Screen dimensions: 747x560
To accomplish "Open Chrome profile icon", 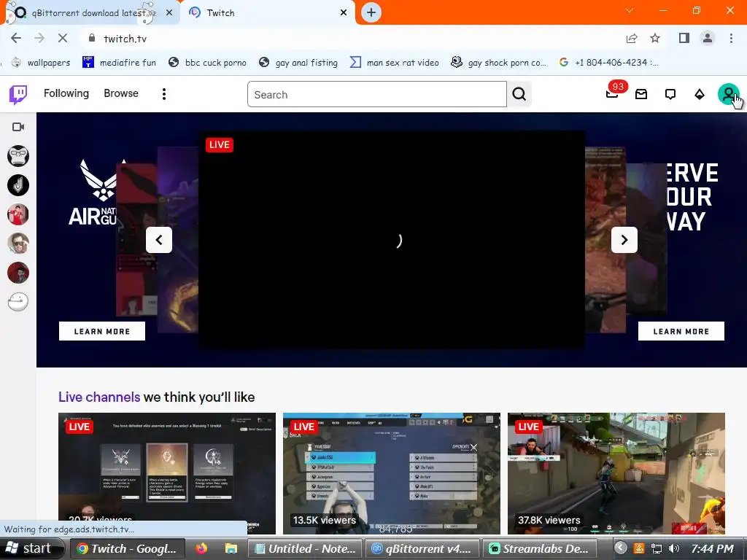I will (708, 38).
